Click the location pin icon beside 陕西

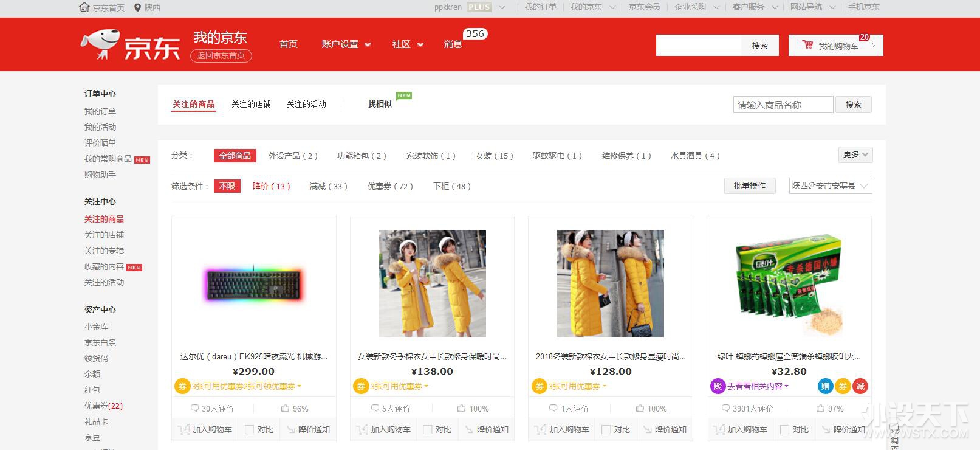point(137,7)
